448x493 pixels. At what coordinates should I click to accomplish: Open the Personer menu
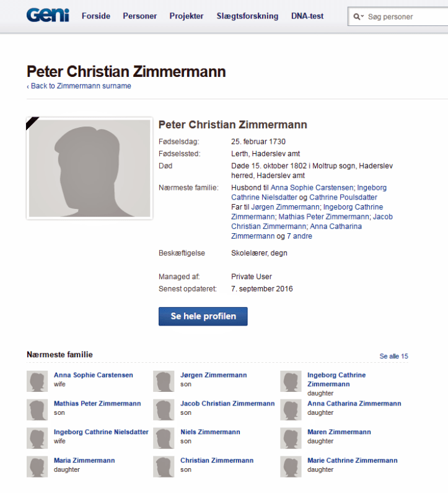pos(139,16)
